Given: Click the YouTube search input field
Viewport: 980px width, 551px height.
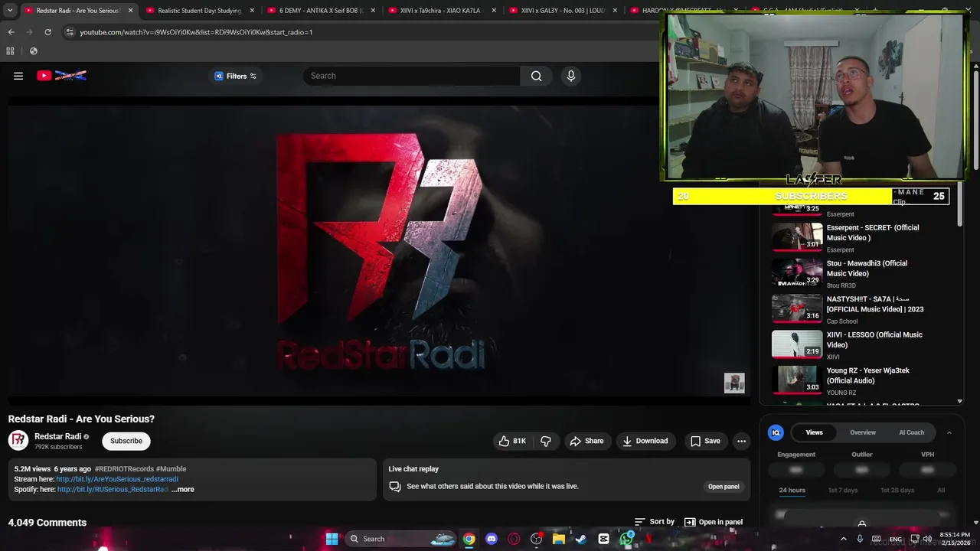Looking at the screenshot, I should pos(412,76).
